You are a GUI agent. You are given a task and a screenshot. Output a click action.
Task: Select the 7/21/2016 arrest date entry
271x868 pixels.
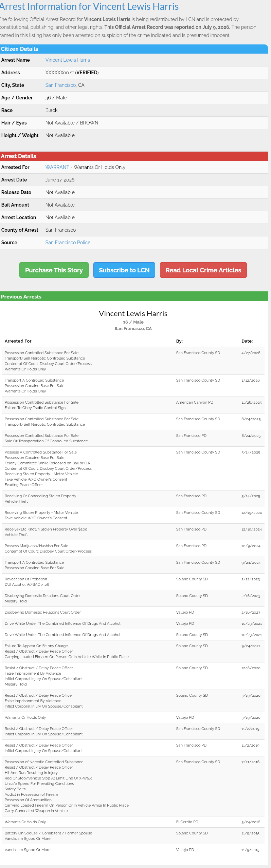[251, 762]
